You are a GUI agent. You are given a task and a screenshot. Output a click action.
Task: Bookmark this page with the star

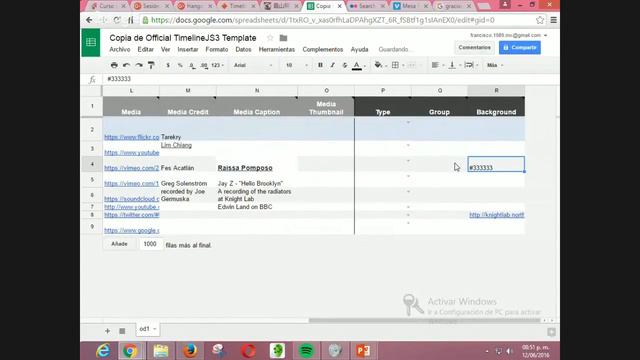[x=540, y=20]
